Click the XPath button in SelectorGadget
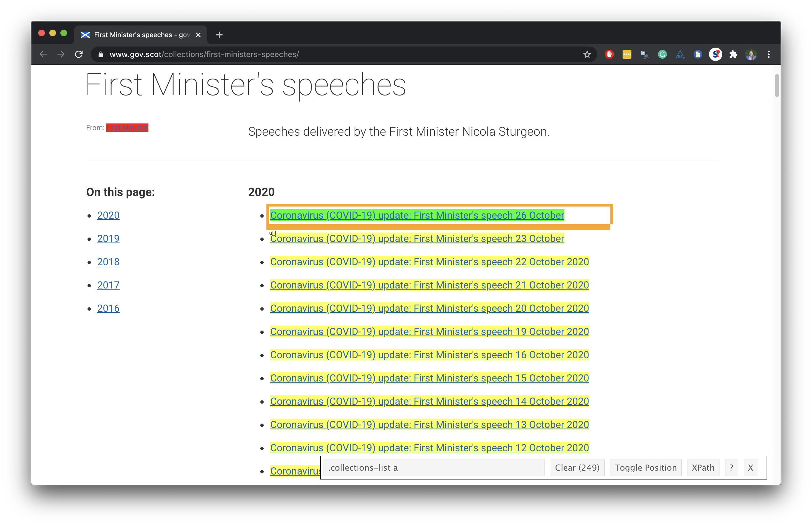 click(x=703, y=468)
